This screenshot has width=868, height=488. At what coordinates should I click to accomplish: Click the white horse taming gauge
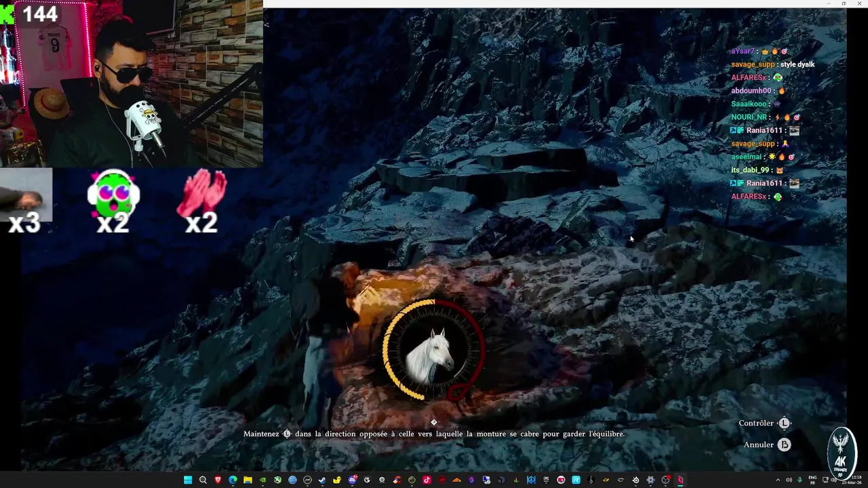point(434,351)
